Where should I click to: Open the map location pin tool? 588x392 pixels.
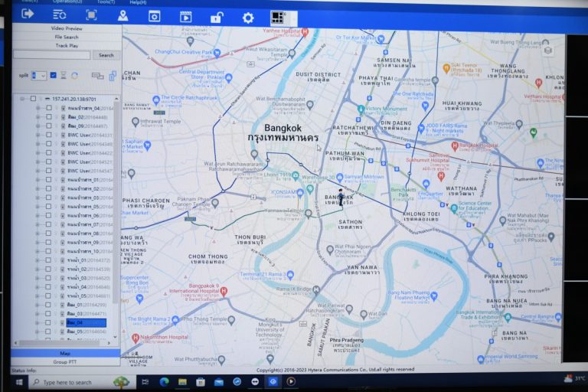click(x=122, y=16)
